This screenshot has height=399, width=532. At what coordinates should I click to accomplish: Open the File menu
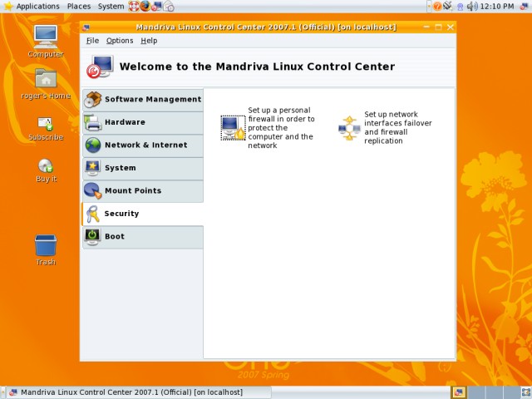coord(92,41)
